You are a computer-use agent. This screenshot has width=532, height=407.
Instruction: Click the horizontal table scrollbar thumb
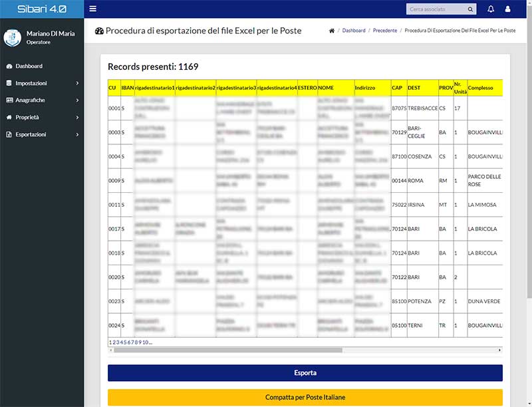point(228,350)
